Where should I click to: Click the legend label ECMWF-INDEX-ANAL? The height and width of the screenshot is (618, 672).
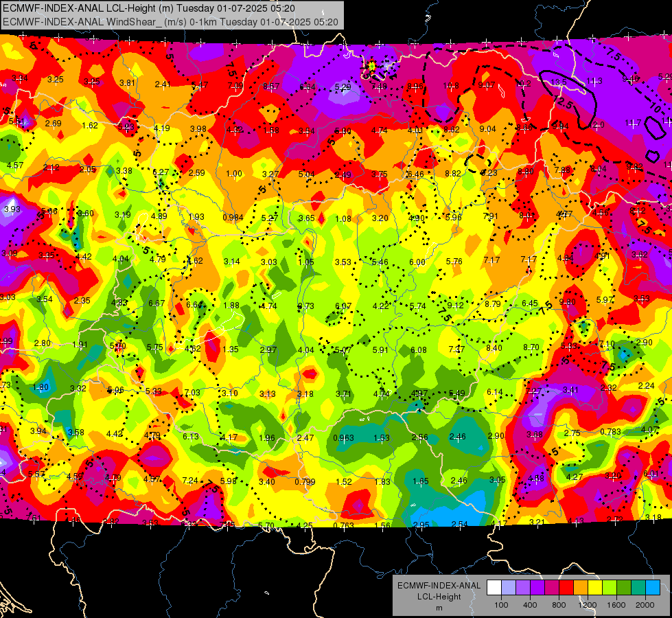tap(439, 586)
